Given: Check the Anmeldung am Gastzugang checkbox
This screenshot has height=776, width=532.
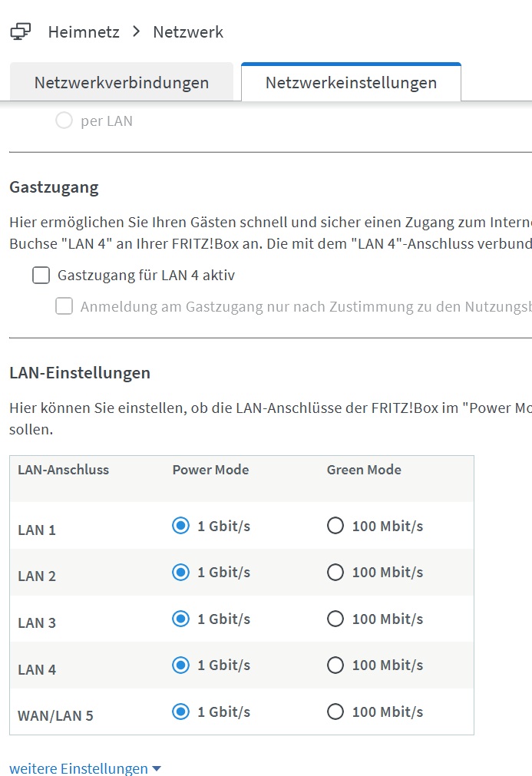Looking at the screenshot, I should (x=64, y=307).
